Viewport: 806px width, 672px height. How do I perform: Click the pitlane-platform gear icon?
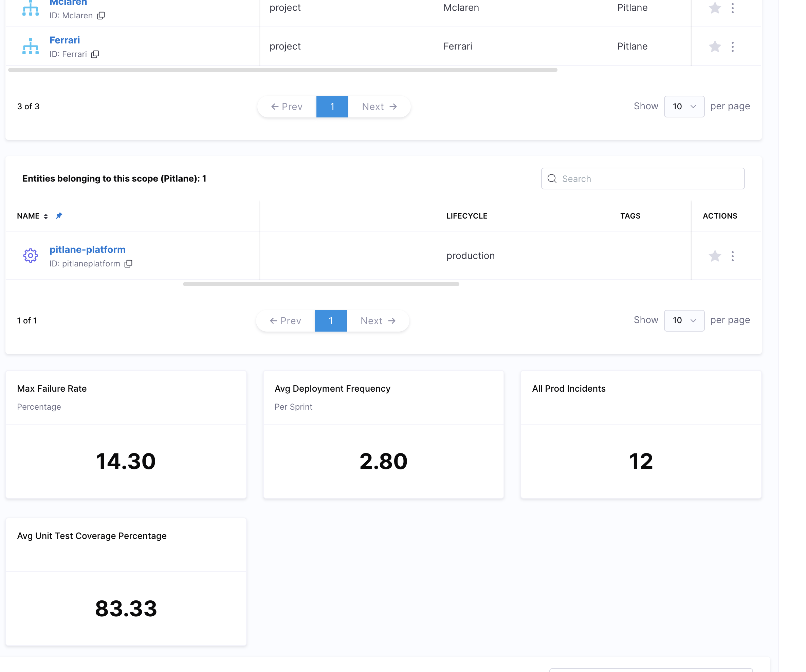pyautogui.click(x=30, y=256)
